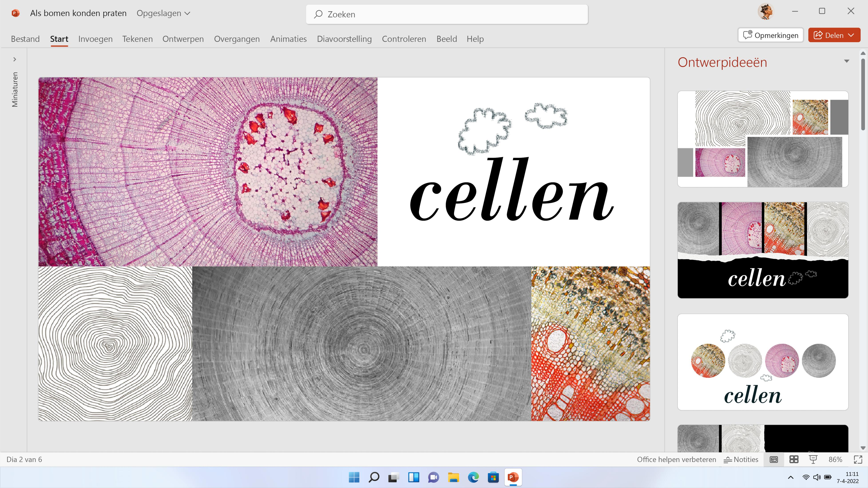868x488 pixels.
Task: Open Wi-Fi network tray icon
Action: click(x=806, y=477)
